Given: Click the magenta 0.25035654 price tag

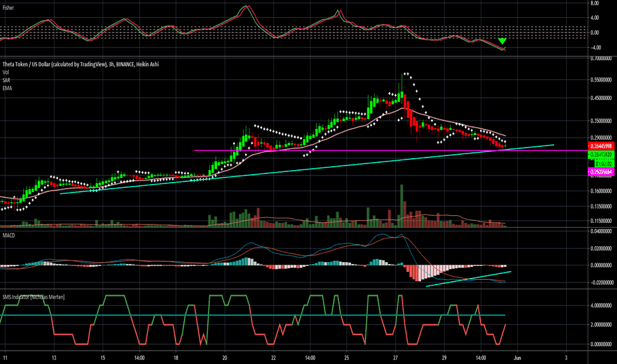Looking at the screenshot, I should pos(601,172).
